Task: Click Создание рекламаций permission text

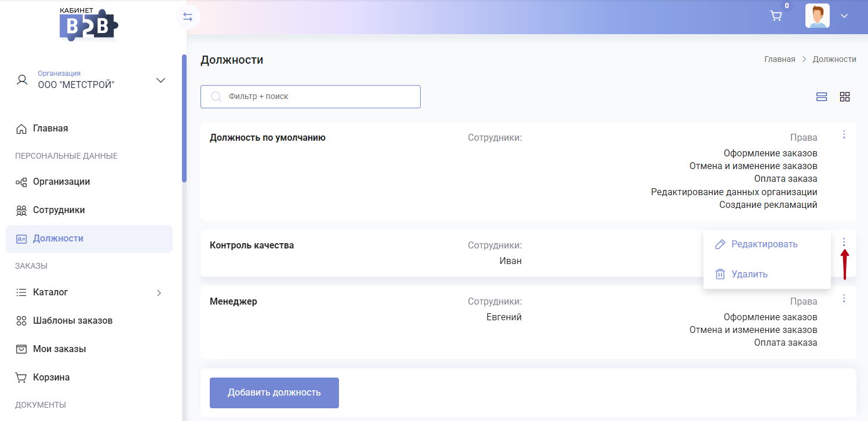Action: pyautogui.click(x=768, y=205)
